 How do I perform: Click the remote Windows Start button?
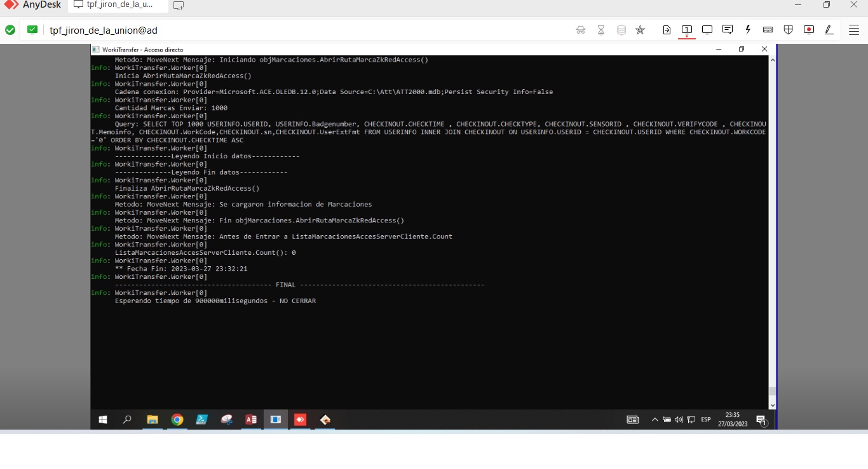coord(102,419)
